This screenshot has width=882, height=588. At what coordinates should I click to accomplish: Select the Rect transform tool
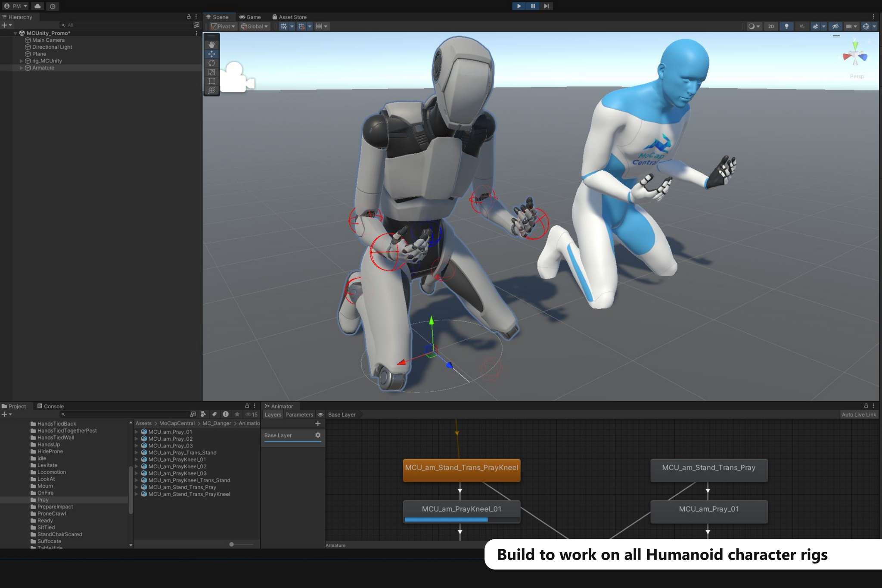tap(211, 81)
